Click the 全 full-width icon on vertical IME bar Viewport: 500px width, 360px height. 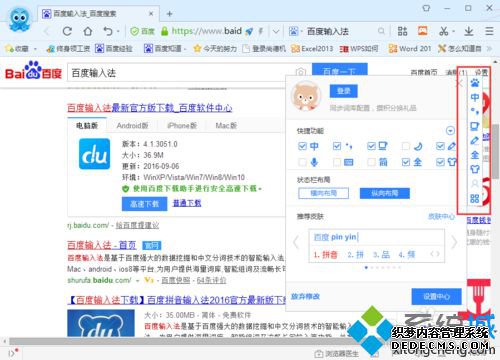pyautogui.click(x=475, y=155)
